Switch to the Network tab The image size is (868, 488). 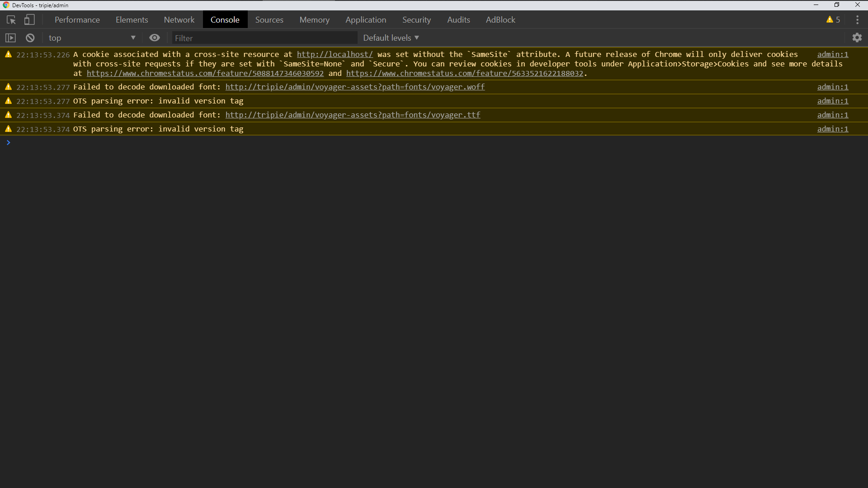click(x=179, y=20)
